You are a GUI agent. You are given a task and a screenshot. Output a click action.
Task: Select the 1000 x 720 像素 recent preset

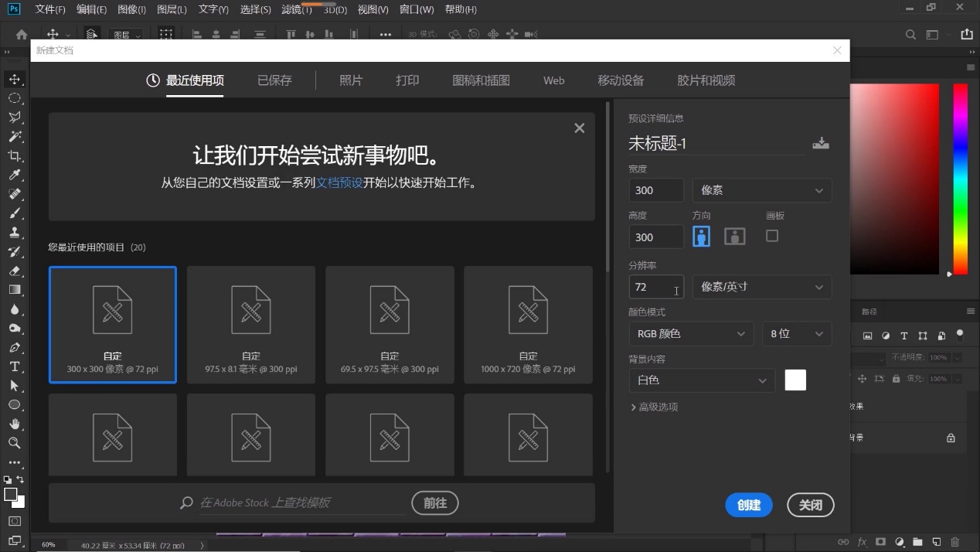528,325
